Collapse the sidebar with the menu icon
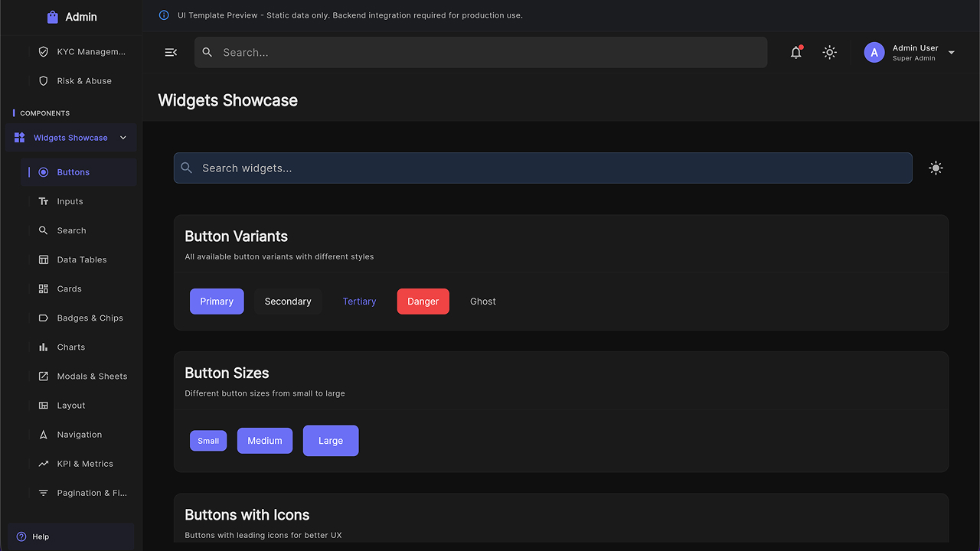Image resolution: width=980 pixels, height=551 pixels. (171, 52)
